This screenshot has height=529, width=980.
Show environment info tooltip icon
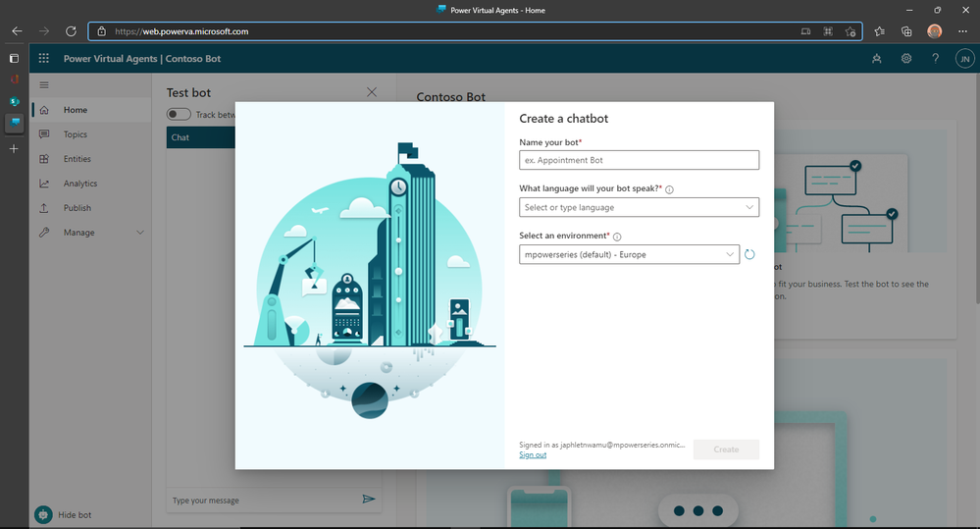click(617, 237)
